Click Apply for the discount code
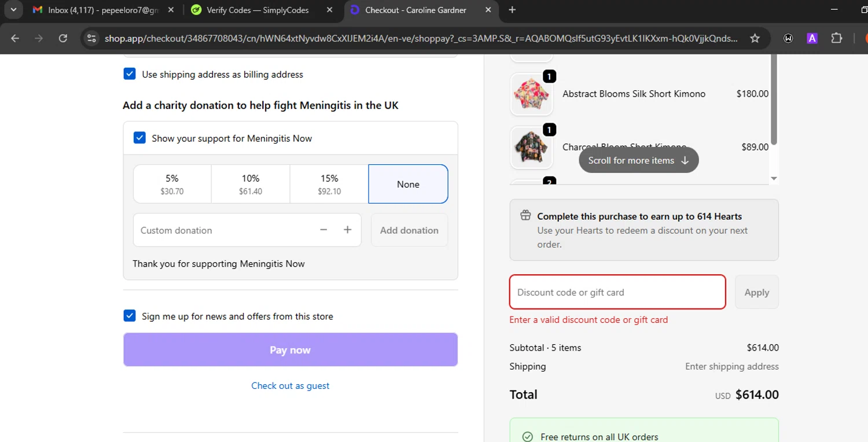 757,292
